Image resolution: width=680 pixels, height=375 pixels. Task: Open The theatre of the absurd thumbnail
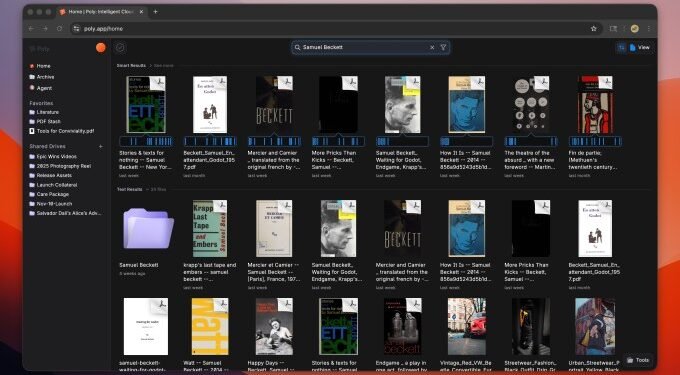531,104
